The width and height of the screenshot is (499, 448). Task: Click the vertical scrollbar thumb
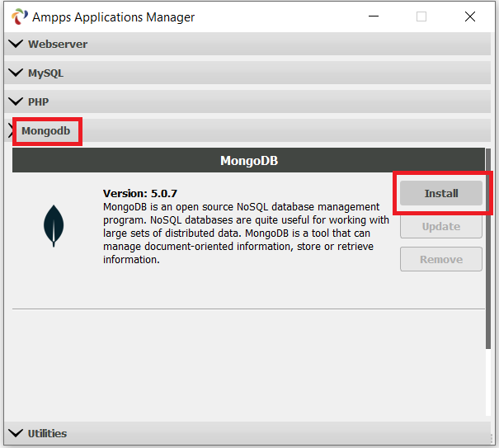(x=488, y=248)
